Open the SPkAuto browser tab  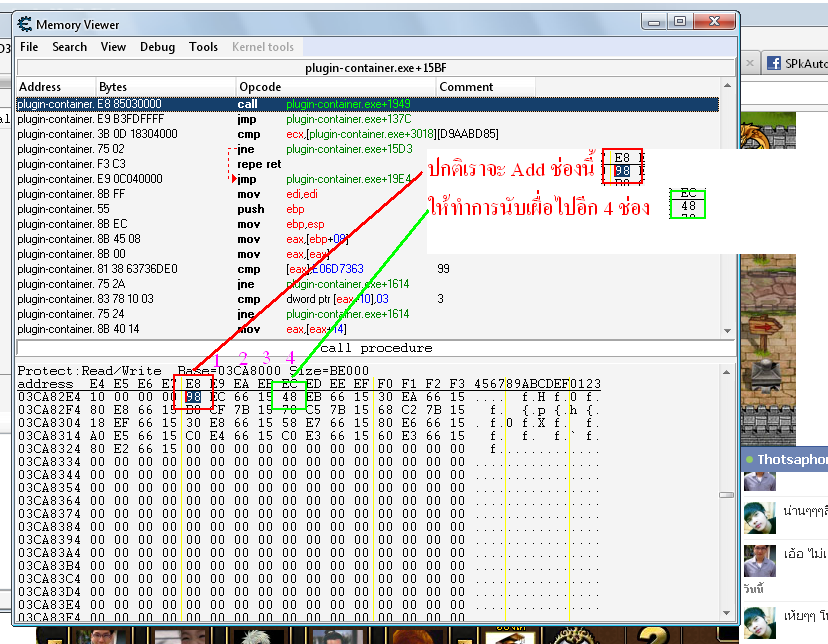tap(795, 63)
